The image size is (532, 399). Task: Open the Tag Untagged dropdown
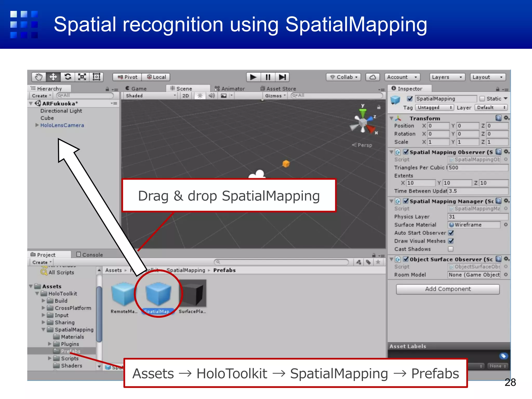[x=434, y=108]
